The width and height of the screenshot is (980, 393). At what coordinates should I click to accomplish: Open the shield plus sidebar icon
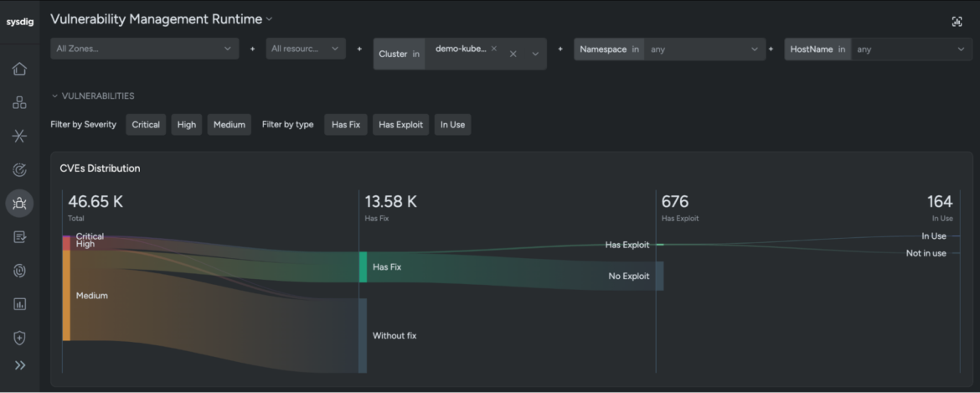19,338
